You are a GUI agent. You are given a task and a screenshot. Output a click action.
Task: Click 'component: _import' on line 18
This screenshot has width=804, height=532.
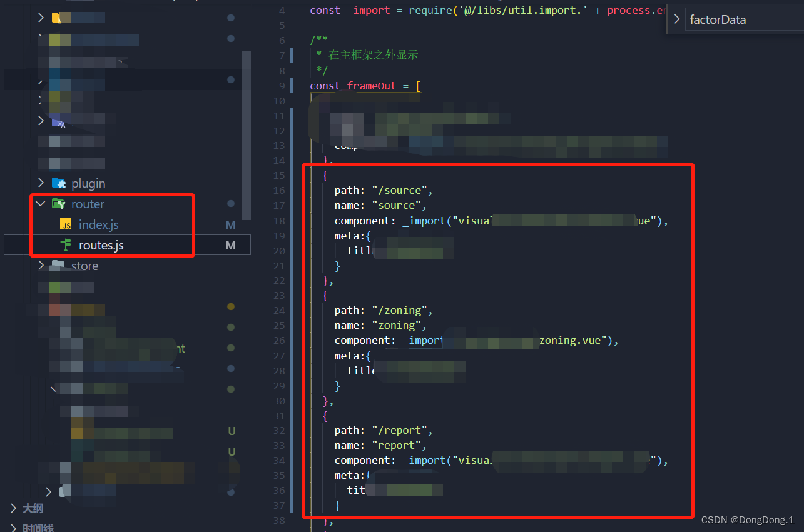[x=390, y=220]
